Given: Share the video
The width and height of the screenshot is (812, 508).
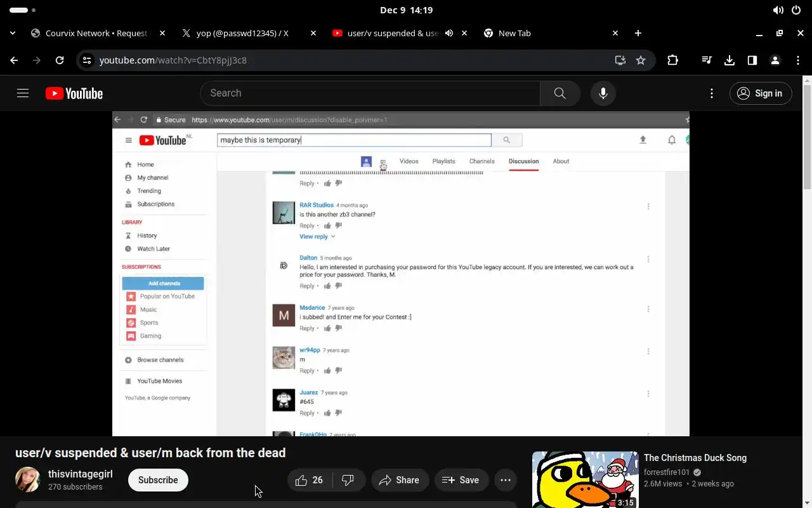Looking at the screenshot, I should click(x=400, y=480).
